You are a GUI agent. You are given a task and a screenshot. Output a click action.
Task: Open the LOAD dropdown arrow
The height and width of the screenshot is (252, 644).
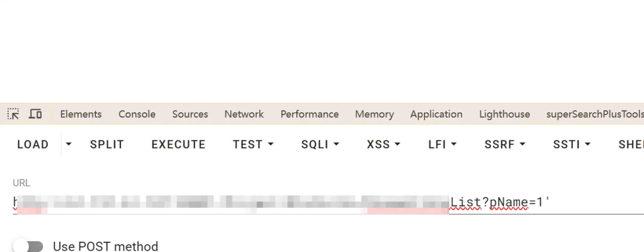pos(69,145)
